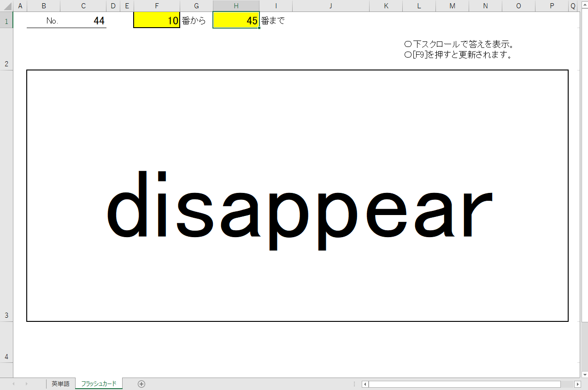588x390 pixels.
Task: Click the next sheet tab scroll arrow
Action: click(26, 384)
